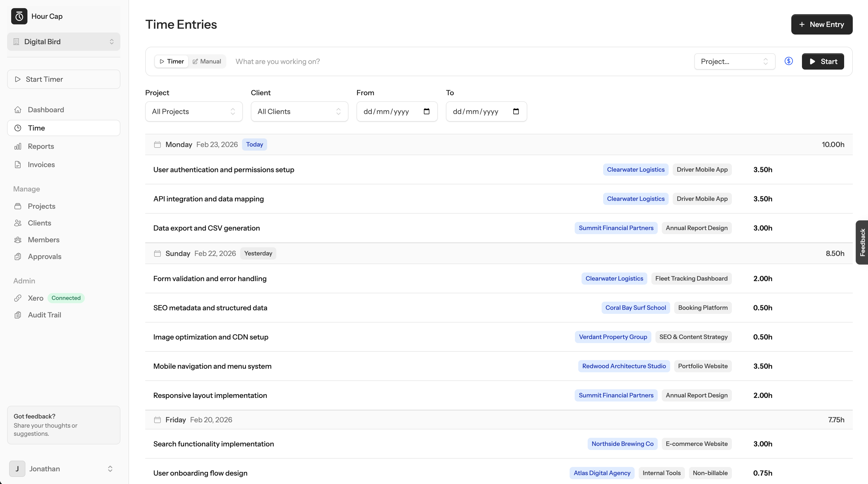Open Approvals via its sidebar icon
Viewport: 868px width, 484px height.
[18, 256]
